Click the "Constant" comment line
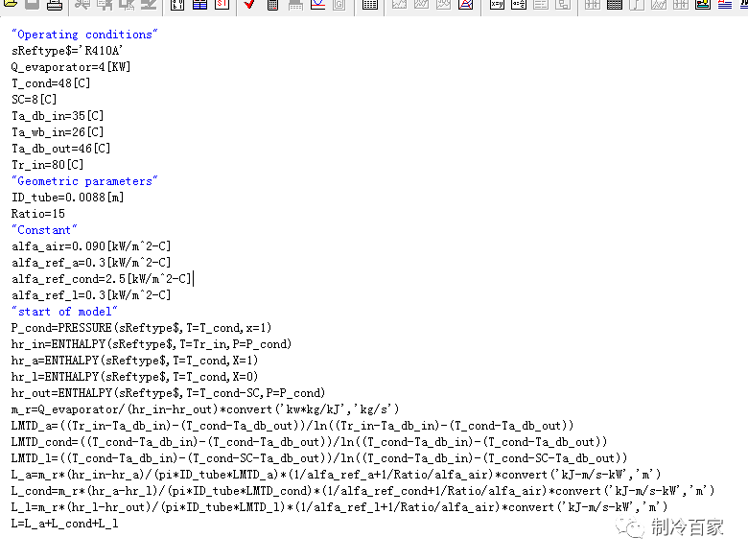The width and height of the screenshot is (748, 560). point(44,230)
